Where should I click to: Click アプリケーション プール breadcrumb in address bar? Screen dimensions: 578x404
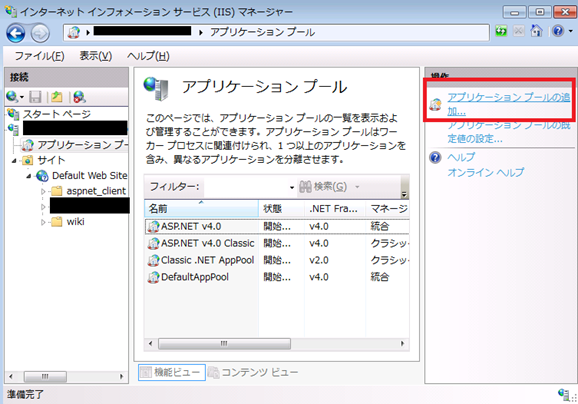tap(262, 32)
